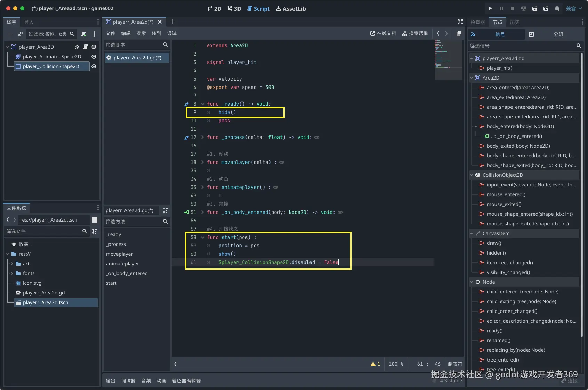The image size is (588, 390).
Task: Switch to the 3D workspace
Action: coord(234,9)
